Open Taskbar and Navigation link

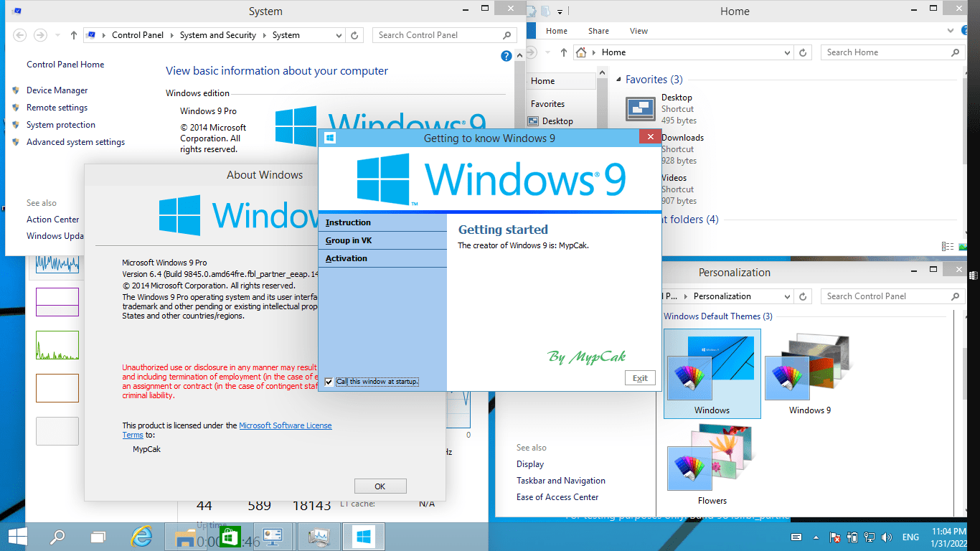561,481
